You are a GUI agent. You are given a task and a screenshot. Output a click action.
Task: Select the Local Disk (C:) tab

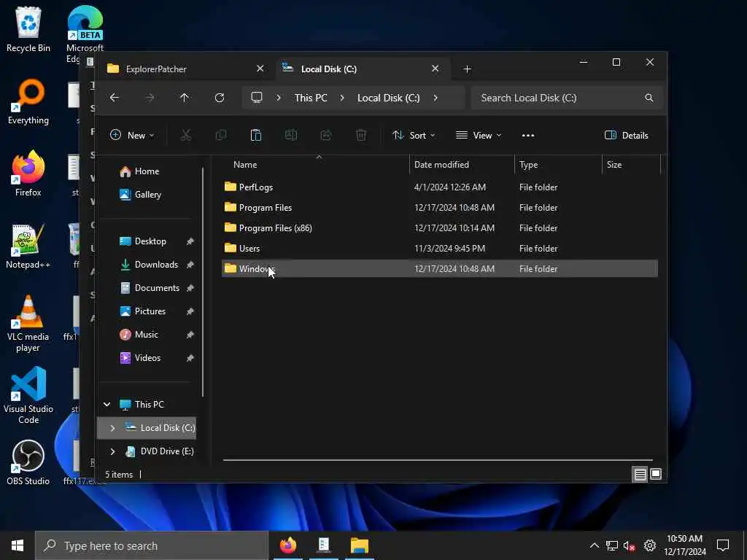point(360,69)
